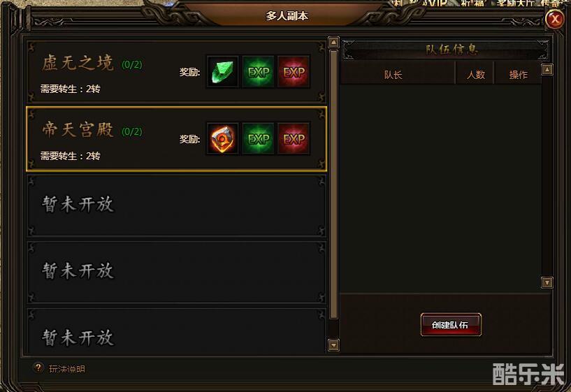Image resolution: width=571 pixels, height=392 pixels.
Task: Open the 玩法说明 gameplay instructions link
Action: [x=67, y=369]
